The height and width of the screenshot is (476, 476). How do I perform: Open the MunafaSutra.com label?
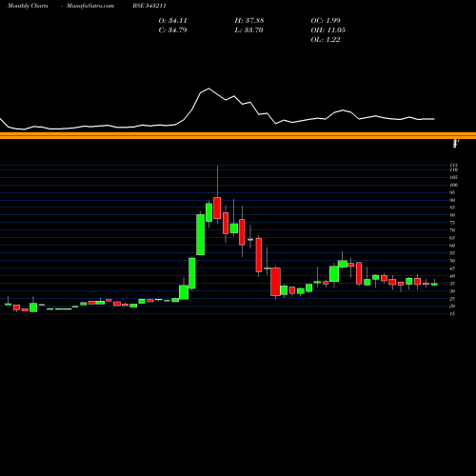90,6
